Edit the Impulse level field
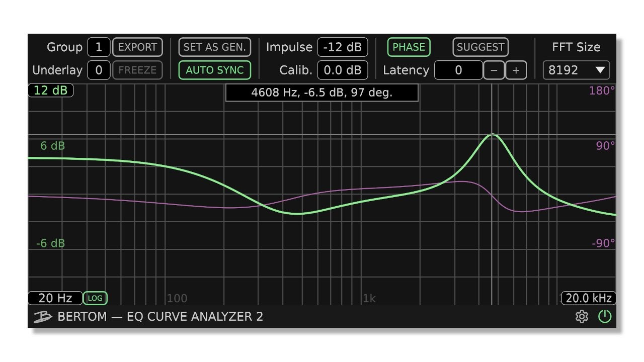Screen dimensions: 644x362 (x=343, y=47)
